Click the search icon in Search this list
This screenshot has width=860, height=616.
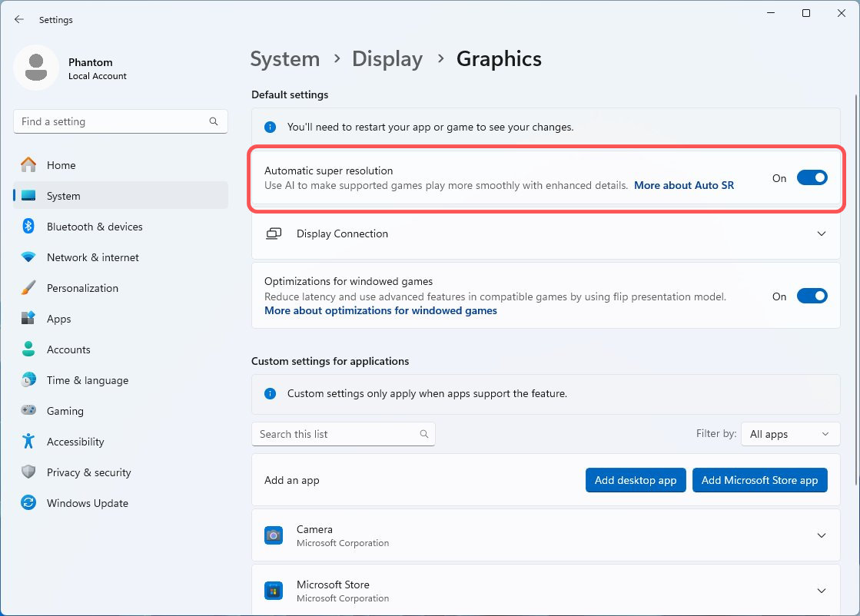coord(424,434)
